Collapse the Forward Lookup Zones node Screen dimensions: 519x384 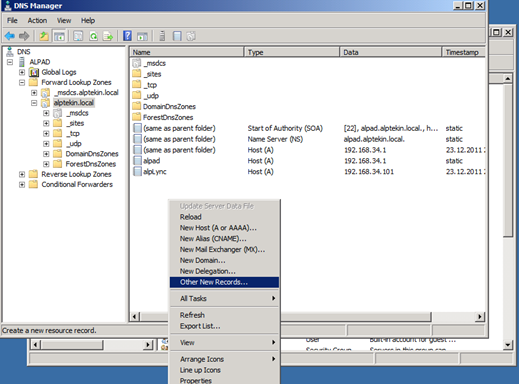[22, 82]
